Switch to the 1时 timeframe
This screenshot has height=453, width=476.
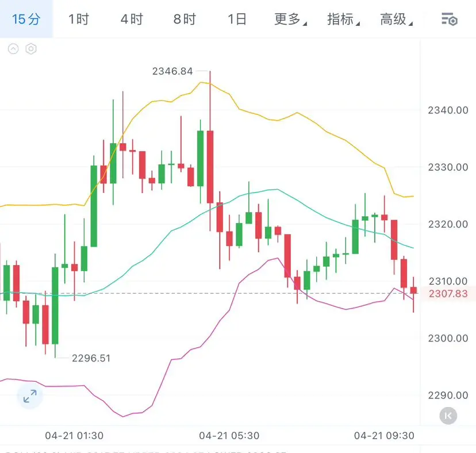(x=79, y=19)
